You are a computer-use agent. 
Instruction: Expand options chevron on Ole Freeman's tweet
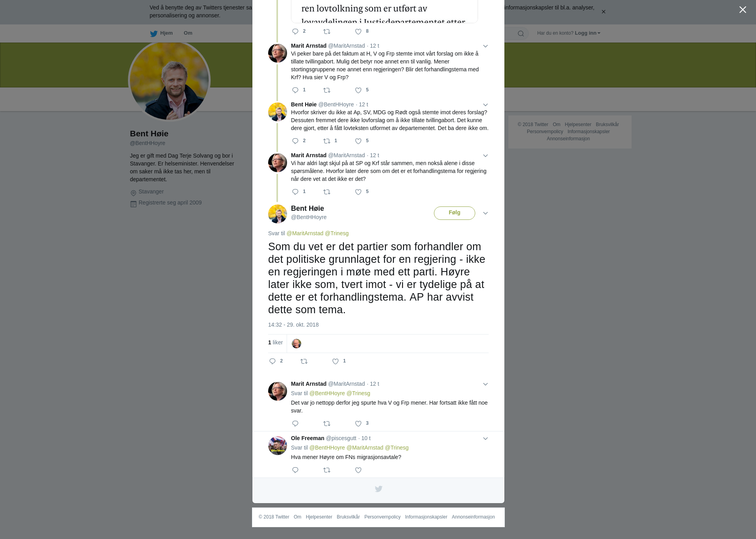485,439
